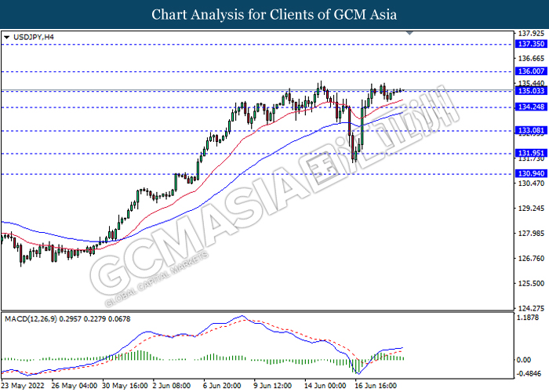Click the 124.275 price axis value
Viewport: 549px width, 392px height.
click(531, 308)
